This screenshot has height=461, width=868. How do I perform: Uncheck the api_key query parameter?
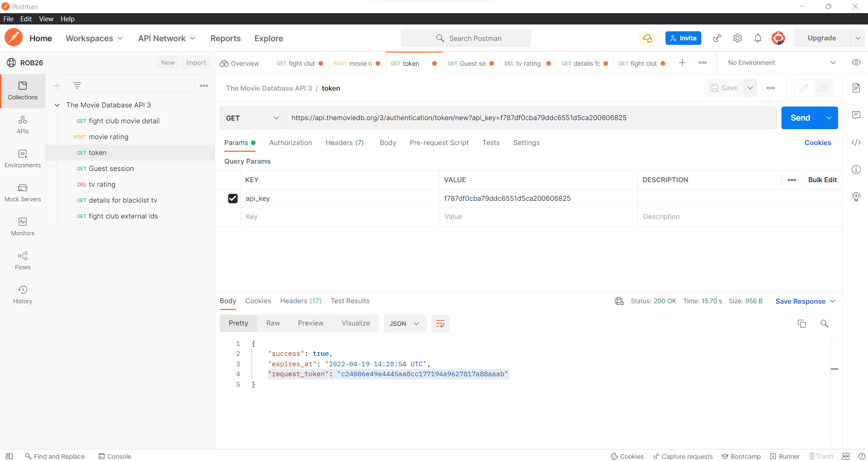click(232, 199)
